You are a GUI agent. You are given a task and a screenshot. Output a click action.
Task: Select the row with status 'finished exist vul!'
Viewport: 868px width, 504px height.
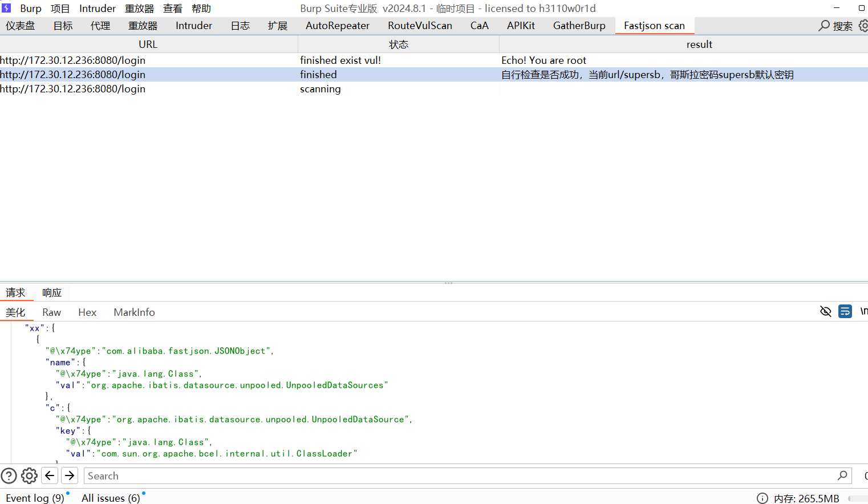point(434,60)
